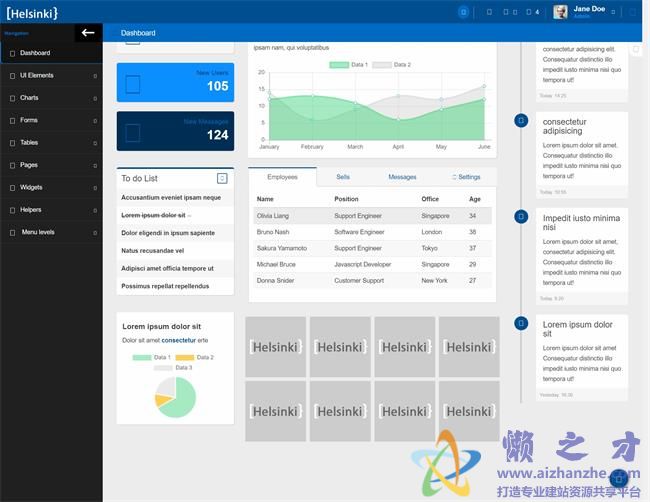Expand the Menu levels item
Viewport: 650px width, 502px height.
tap(51, 232)
